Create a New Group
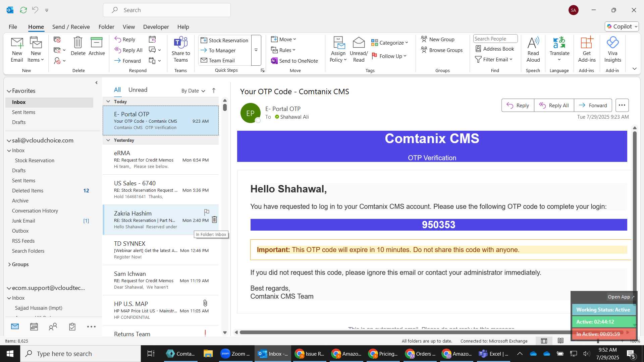 438,39
